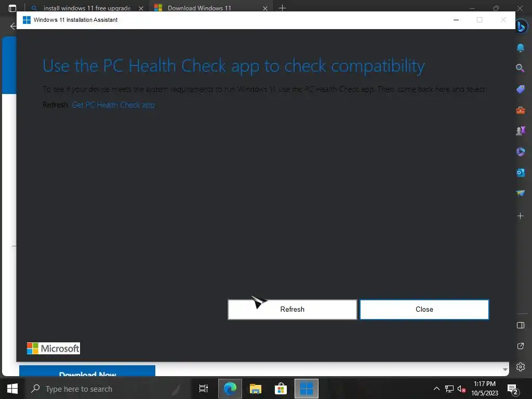The width and height of the screenshot is (532, 399).
Task: Open a new Edge tab with plus button
Action: (282, 8)
